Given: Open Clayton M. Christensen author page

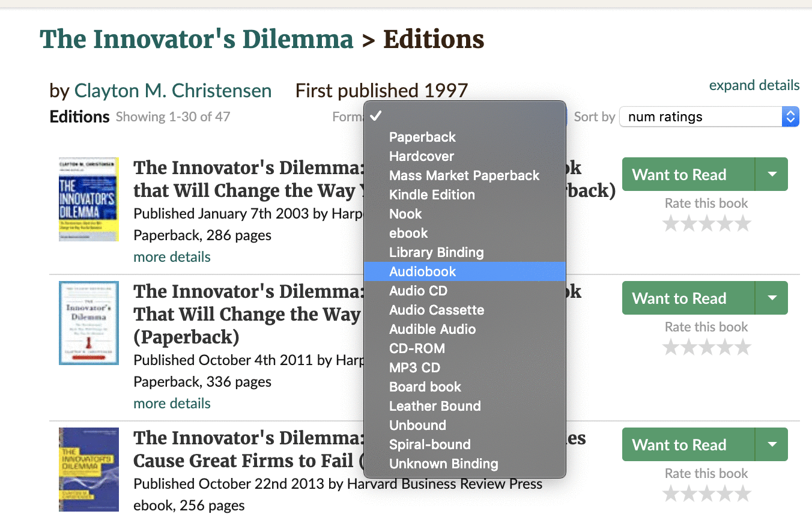Looking at the screenshot, I should pos(173,91).
